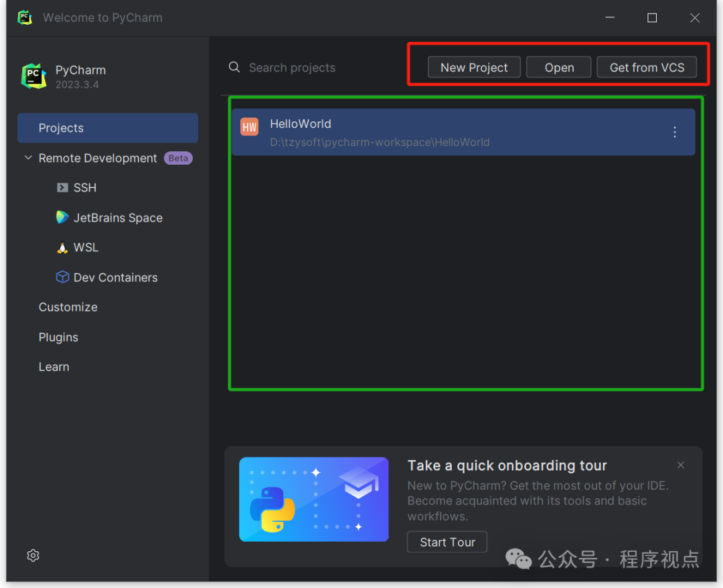Click the search magnifier icon
Image resolution: width=723 pixels, height=588 pixels.
[234, 68]
